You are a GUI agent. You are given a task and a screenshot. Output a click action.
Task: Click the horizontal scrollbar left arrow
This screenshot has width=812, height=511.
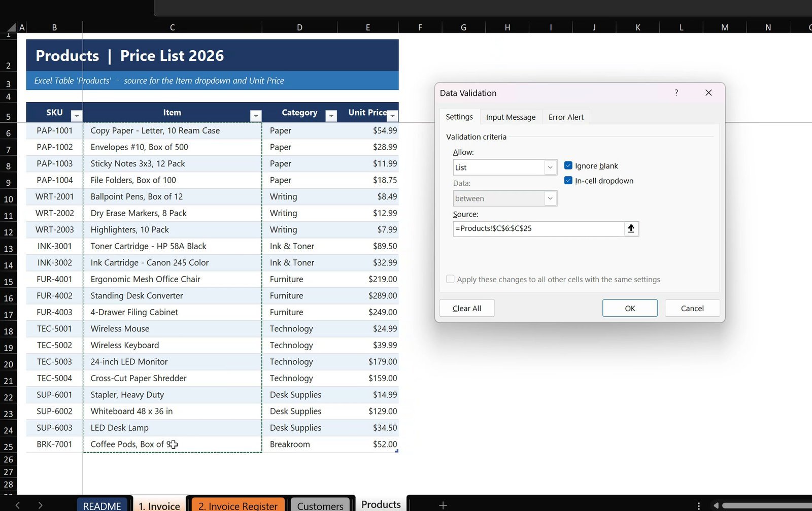point(716,505)
